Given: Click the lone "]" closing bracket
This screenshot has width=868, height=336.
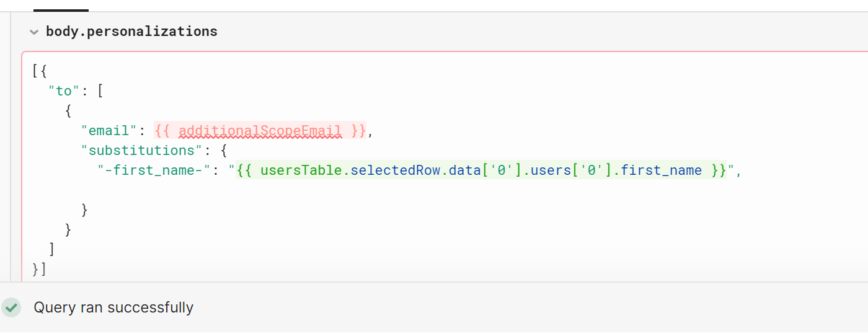Looking at the screenshot, I should click(52, 250).
